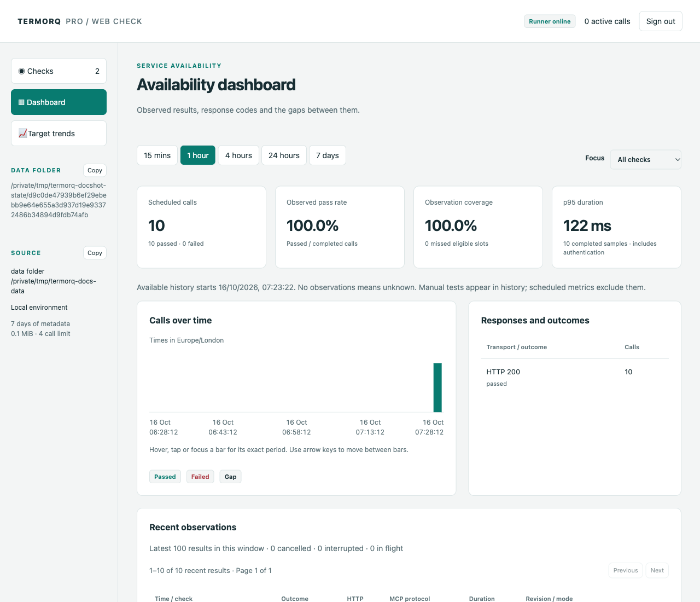Copy the data folder path
The width and height of the screenshot is (700, 602).
[x=95, y=170]
